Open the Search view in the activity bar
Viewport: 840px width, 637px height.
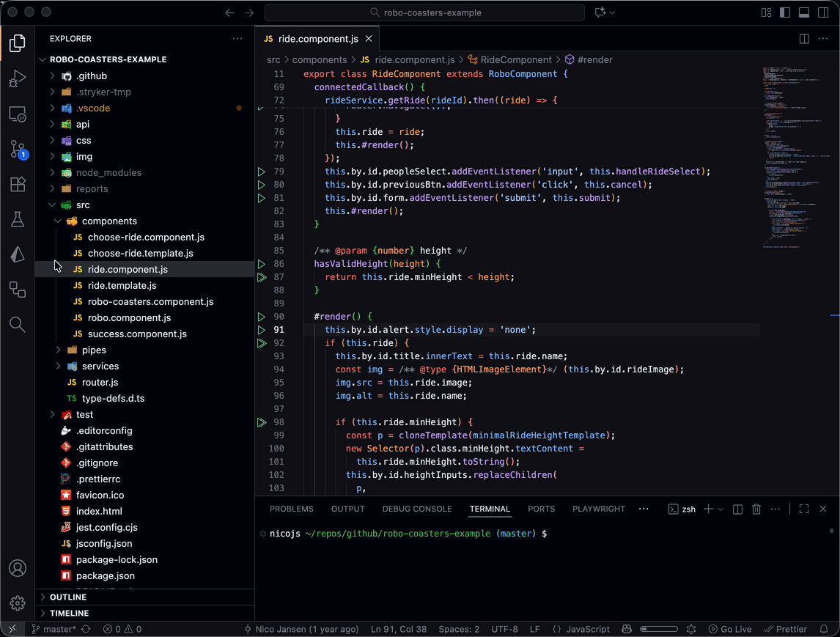click(x=17, y=325)
